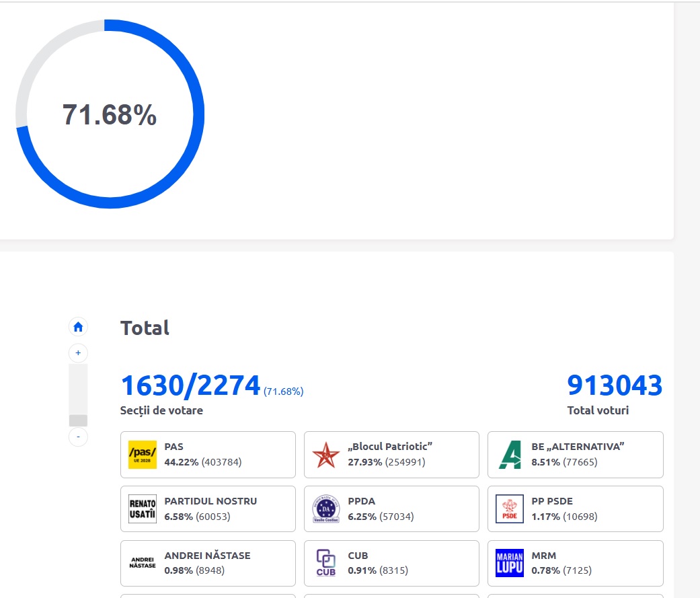The image size is (700, 598).
Task: Click the Andrei Năstase logo
Action: click(143, 564)
